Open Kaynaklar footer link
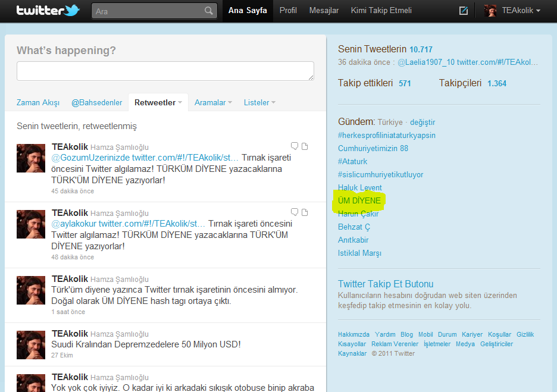557x392 pixels. 352,354
